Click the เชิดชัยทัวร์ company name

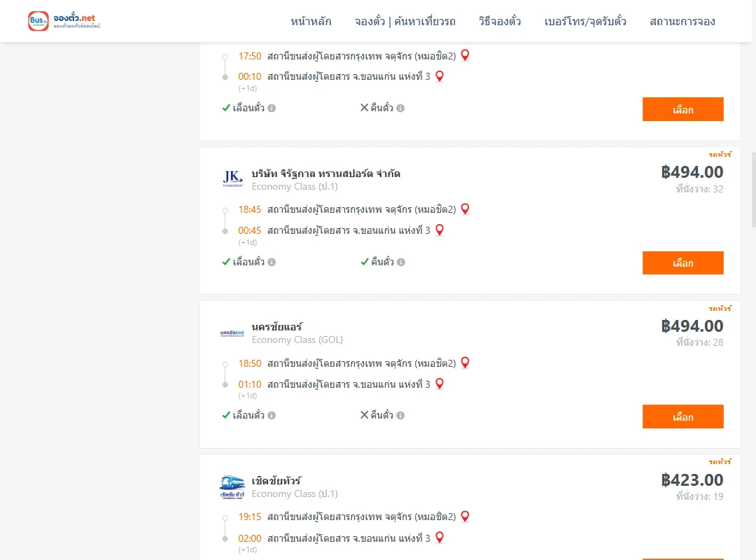click(x=276, y=481)
